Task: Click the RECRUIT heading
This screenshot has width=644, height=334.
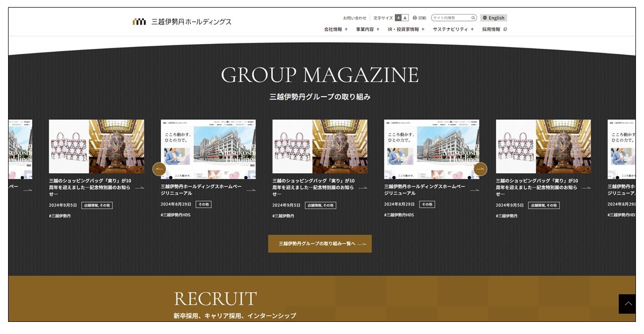Action: (x=215, y=299)
